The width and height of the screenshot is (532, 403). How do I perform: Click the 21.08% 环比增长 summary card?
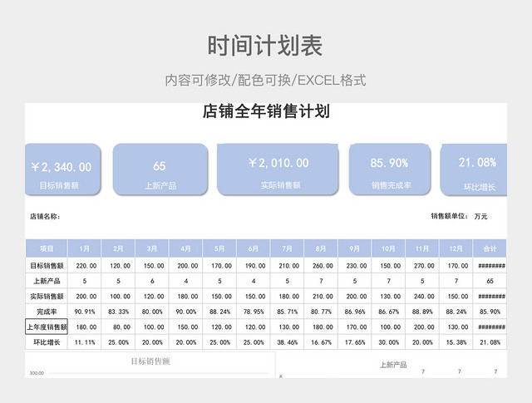[x=474, y=170]
